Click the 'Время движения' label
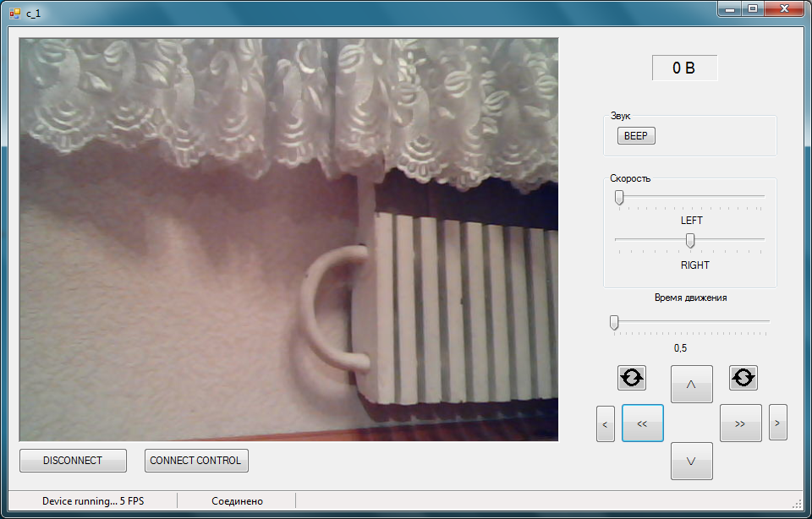This screenshot has height=519, width=812. [690, 298]
